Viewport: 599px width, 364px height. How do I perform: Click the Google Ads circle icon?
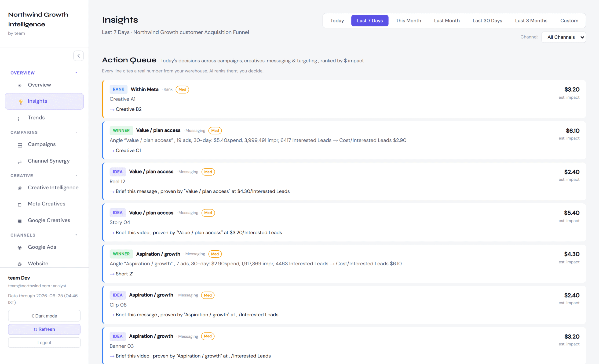20,247
